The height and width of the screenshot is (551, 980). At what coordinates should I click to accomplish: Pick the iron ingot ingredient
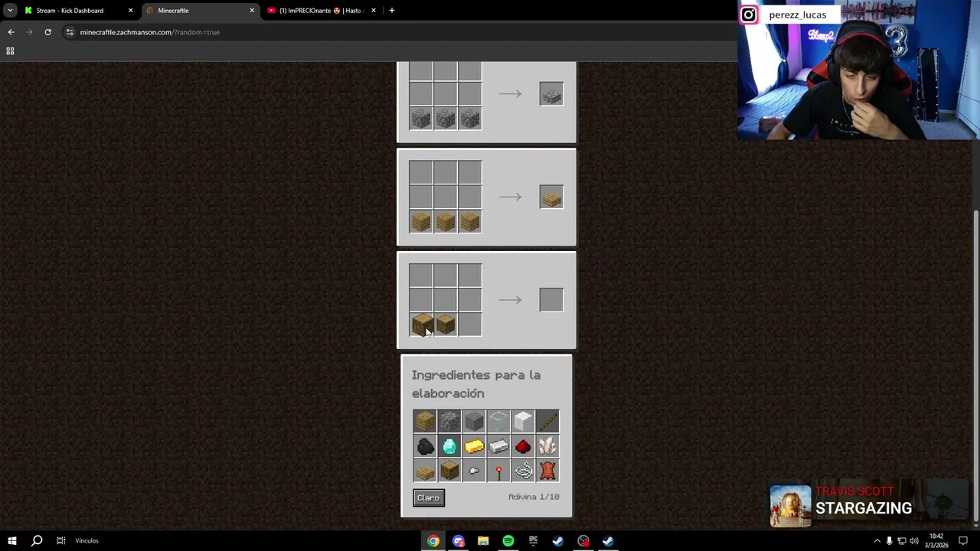(498, 445)
